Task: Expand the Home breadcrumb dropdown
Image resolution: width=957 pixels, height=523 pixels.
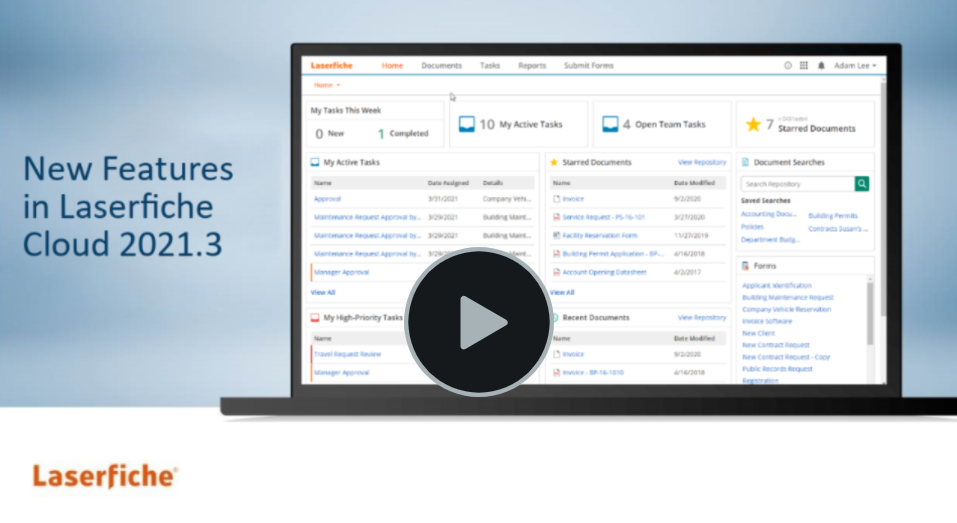Action: (x=327, y=85)
